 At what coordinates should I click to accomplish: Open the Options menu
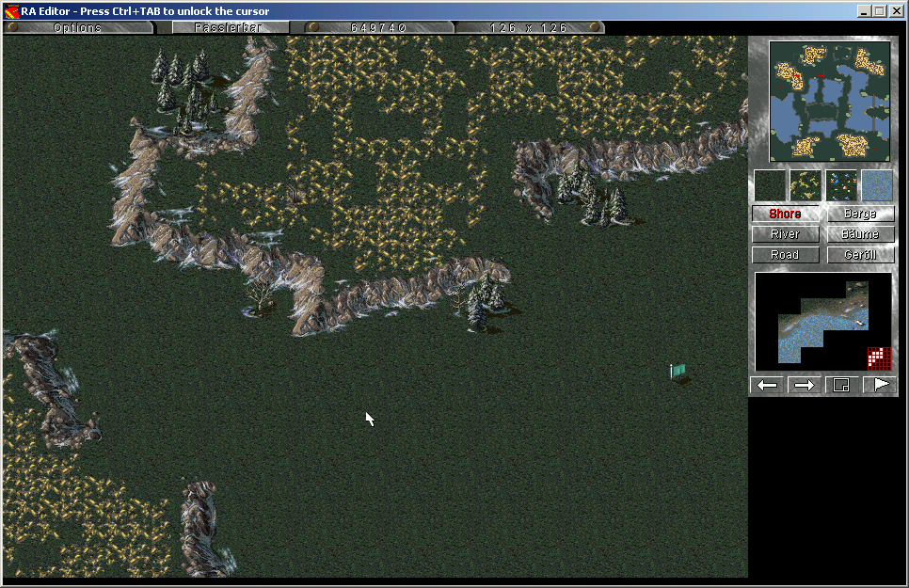(x=77, y=27)
